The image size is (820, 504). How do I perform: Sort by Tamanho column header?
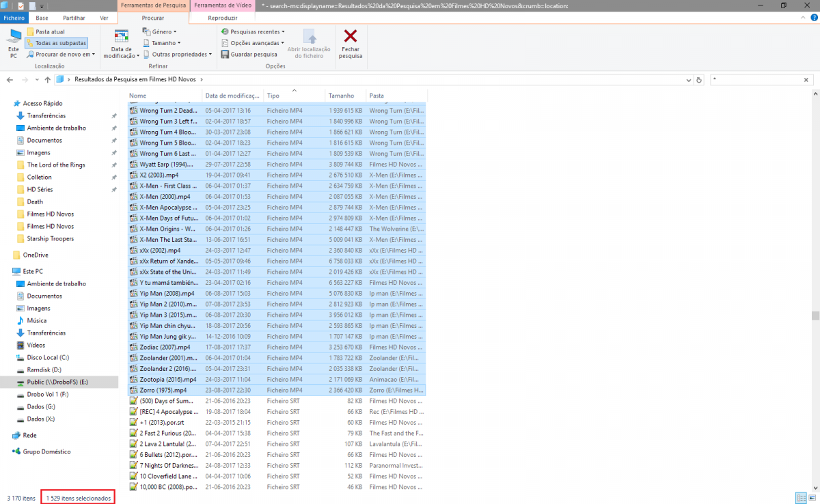click(346, 96)
